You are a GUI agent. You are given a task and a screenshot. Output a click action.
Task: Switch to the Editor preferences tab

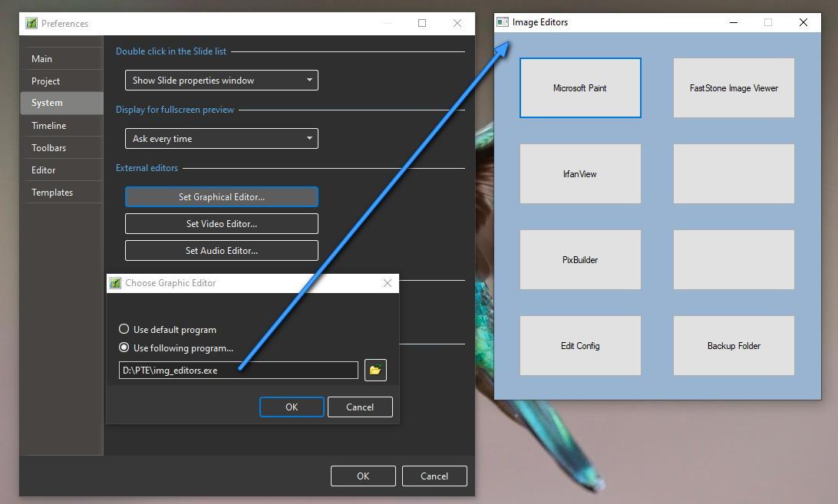pos(62,170)
